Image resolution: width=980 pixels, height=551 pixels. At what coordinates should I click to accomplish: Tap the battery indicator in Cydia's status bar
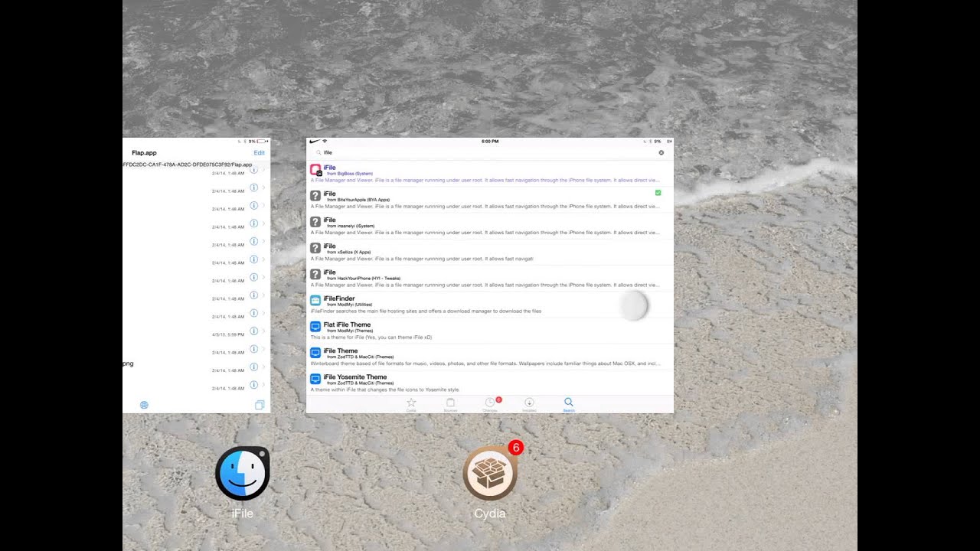click(668, 142)
